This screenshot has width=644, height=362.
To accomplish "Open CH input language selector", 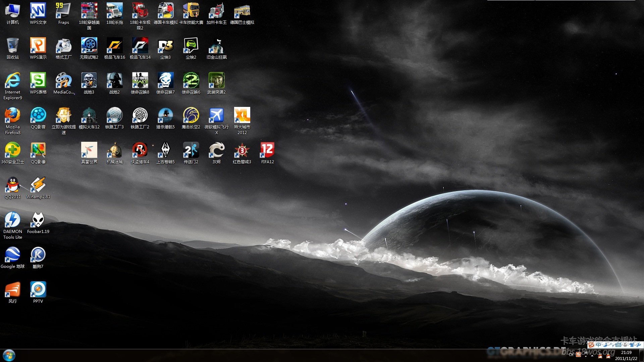I will coord(571,355).
